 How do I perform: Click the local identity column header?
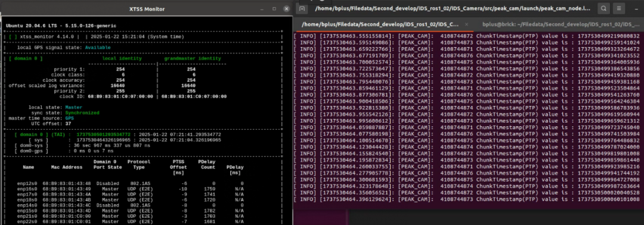click(x=122, y=58)
